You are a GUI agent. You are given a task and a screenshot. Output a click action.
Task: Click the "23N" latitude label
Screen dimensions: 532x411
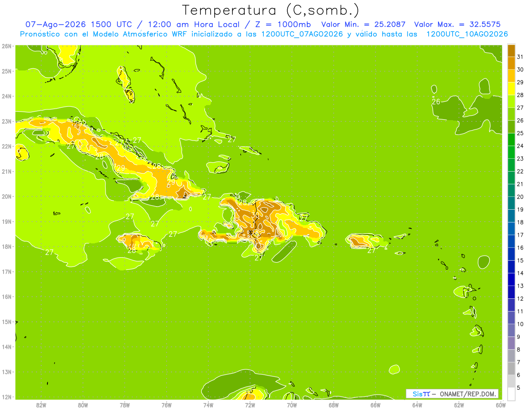pyautogui.click(x=7, y=121)
